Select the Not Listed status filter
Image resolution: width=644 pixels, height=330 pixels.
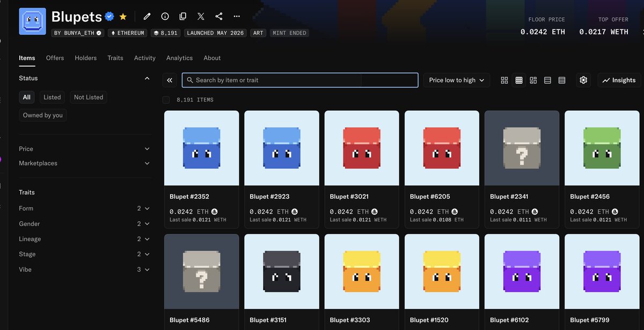click(x=89, y=97)
